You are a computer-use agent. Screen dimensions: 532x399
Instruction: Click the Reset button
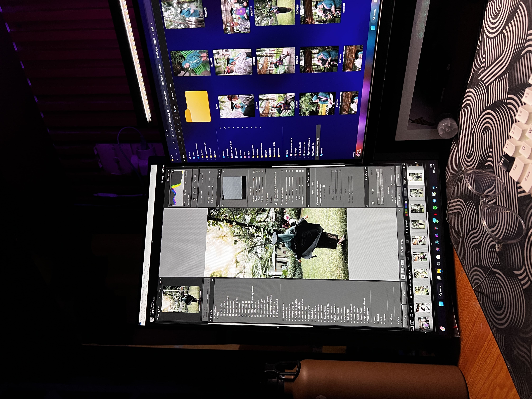tap(398, 176)
